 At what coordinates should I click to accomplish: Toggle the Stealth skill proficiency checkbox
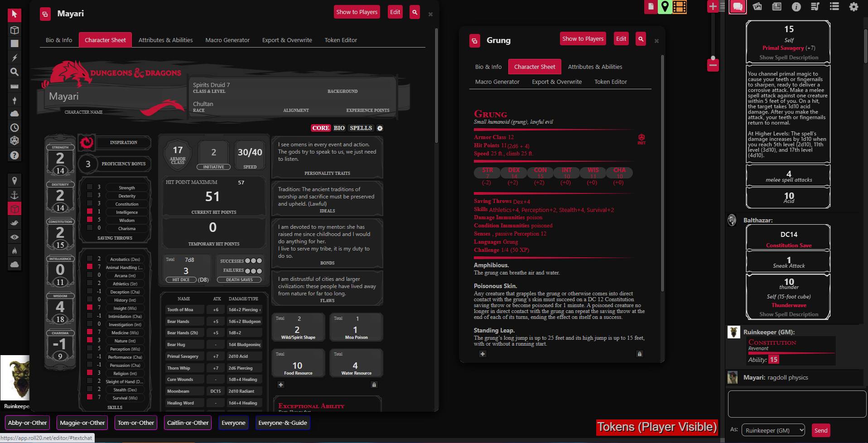(89, 390)
